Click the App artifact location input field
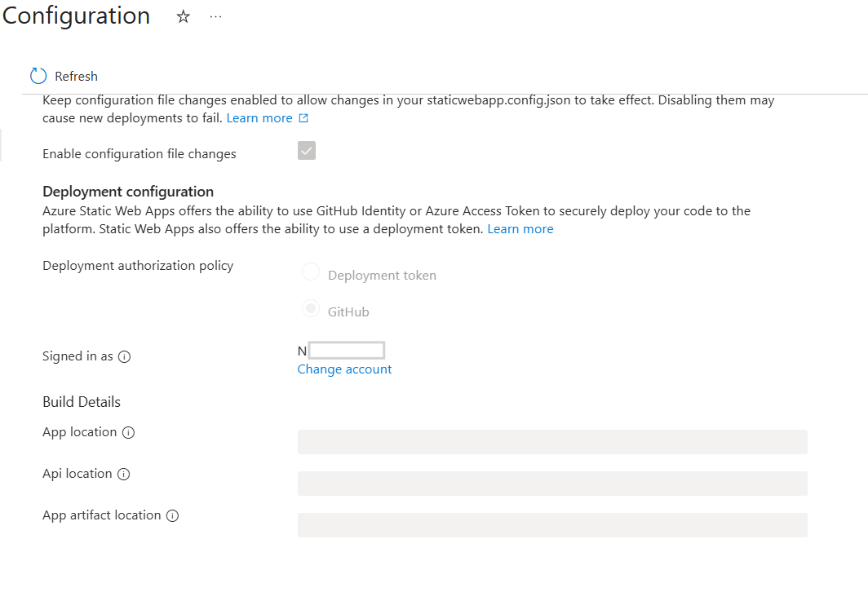Image resolution: width=868 pixels, height=592 pixels. point(552,525)
